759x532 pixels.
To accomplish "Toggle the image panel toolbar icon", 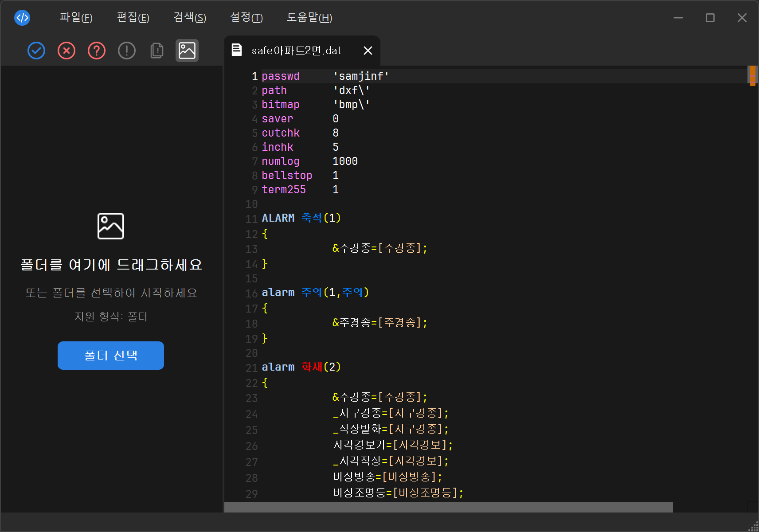I will (187, 51).
